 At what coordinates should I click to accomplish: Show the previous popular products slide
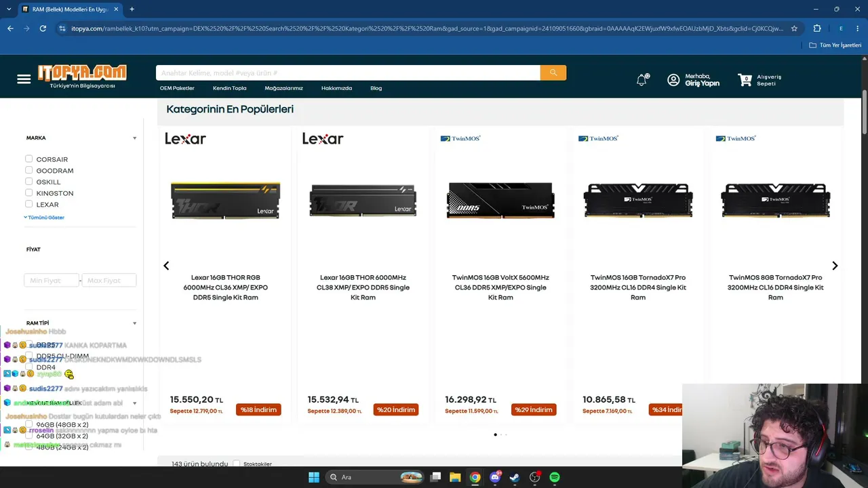pos(166,266)
